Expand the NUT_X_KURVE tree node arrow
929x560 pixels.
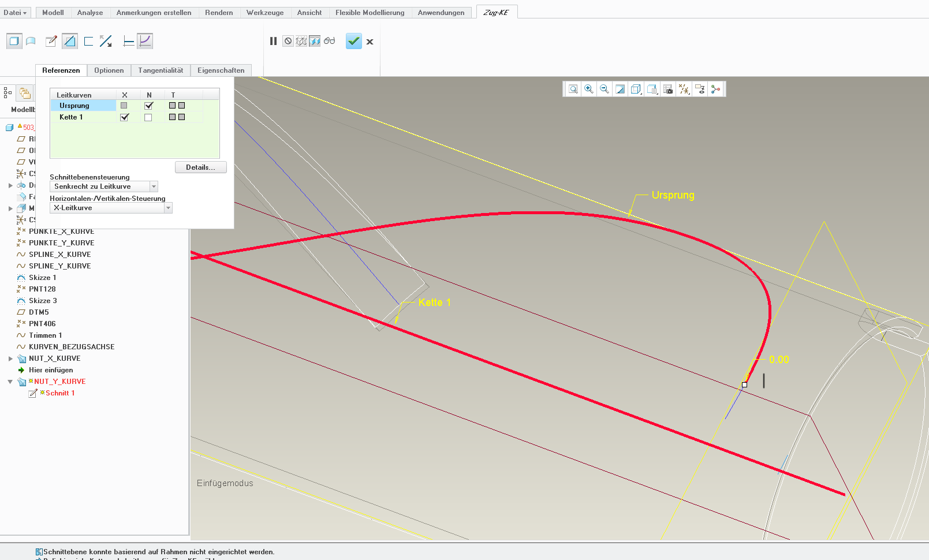point(10,359)
